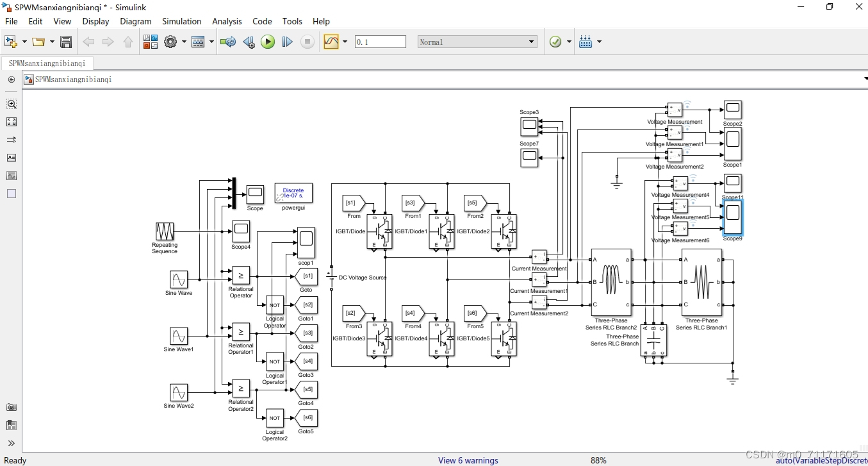The image size is (868, 466).
Task: Click the screenshot camera icon in palette
Action: [x=12, y=407]
